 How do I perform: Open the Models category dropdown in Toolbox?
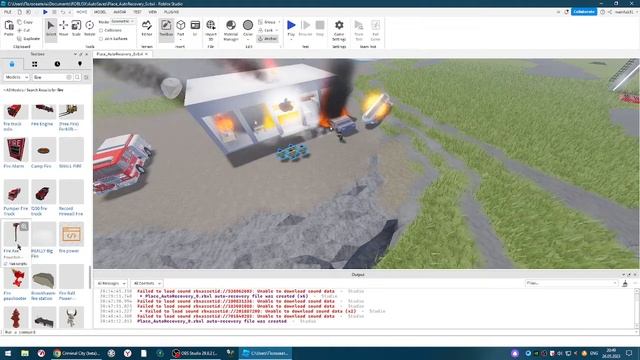(x=16, y=77)
